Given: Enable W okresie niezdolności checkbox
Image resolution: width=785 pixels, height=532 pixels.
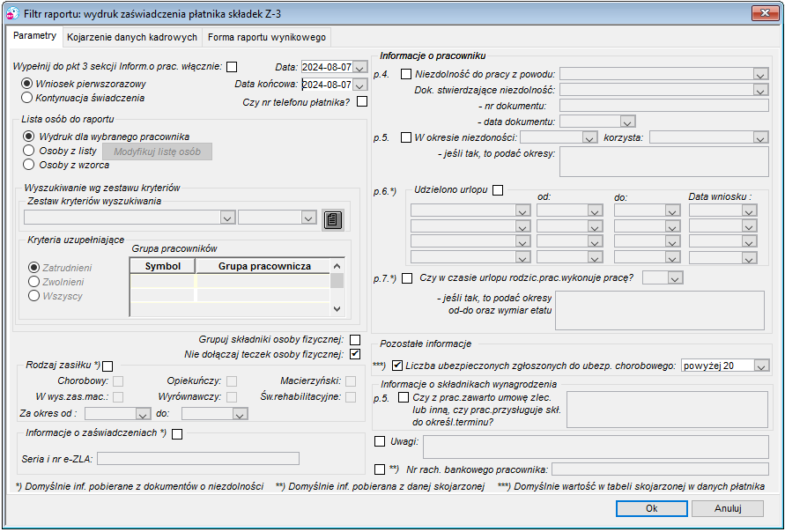Looking at the screenshot, I should tap(406, 137).
